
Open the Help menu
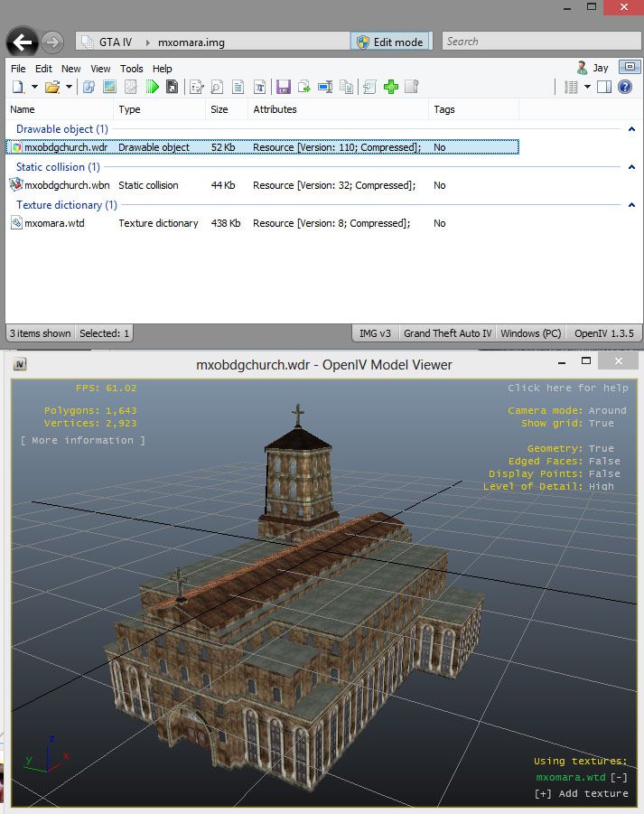click(x=162, y=69)
